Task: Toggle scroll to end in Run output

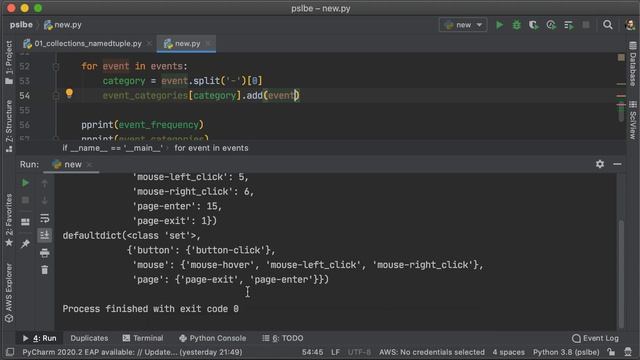Action: [44, 235]
